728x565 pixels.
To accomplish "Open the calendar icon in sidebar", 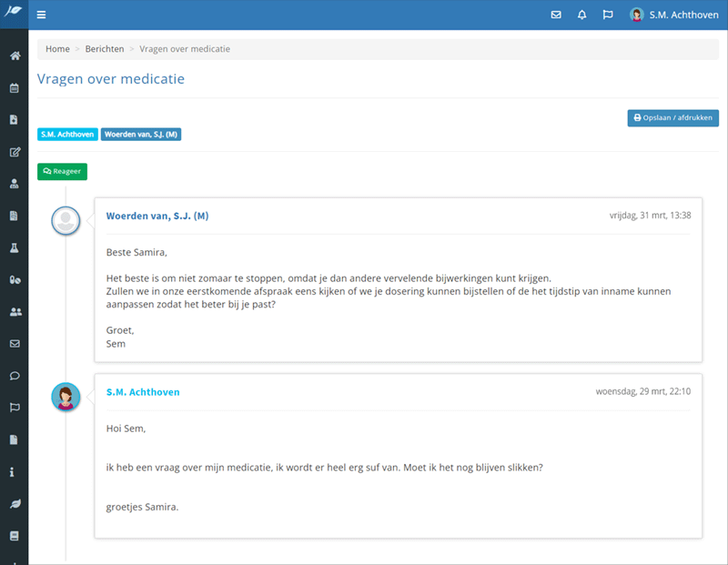I will point(15,88).
